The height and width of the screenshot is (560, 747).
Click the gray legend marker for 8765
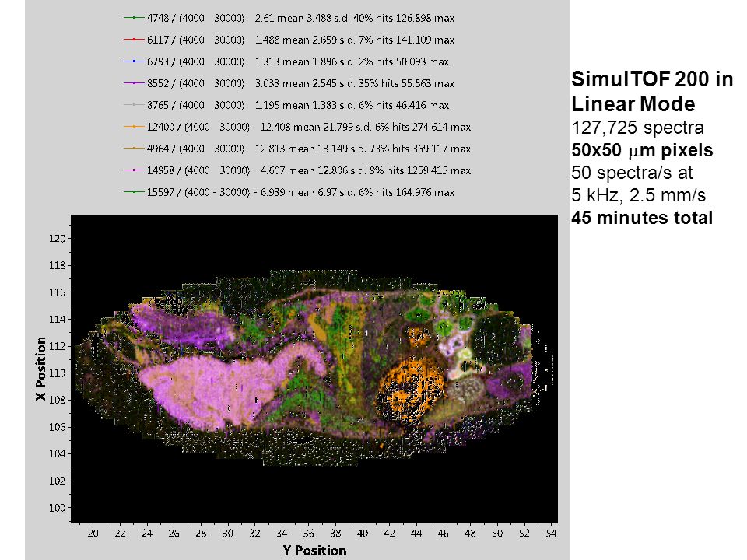134,105
